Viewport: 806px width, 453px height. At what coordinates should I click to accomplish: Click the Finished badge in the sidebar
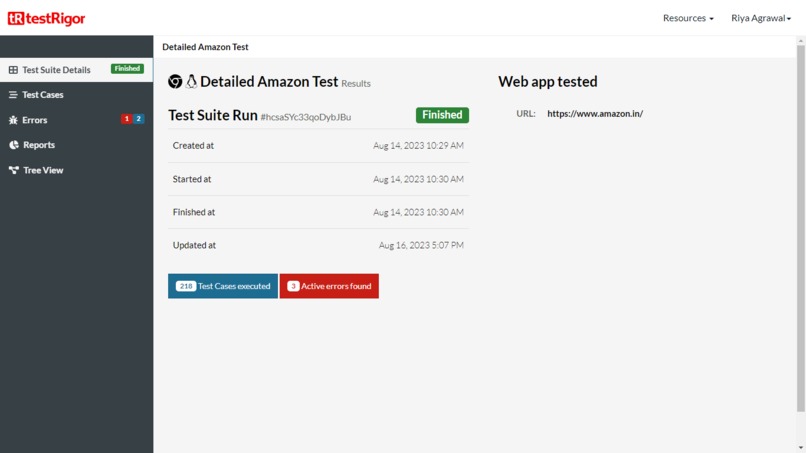point(127,68)
